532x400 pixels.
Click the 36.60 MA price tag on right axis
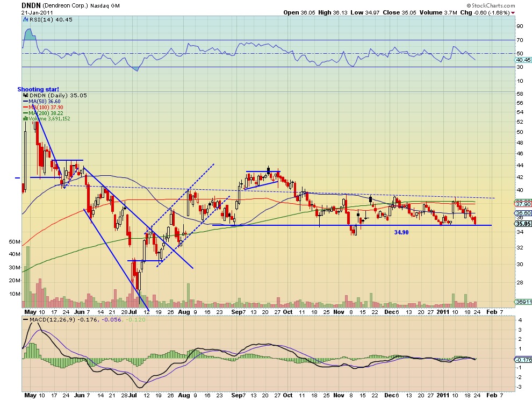click(x=523, y=213)
